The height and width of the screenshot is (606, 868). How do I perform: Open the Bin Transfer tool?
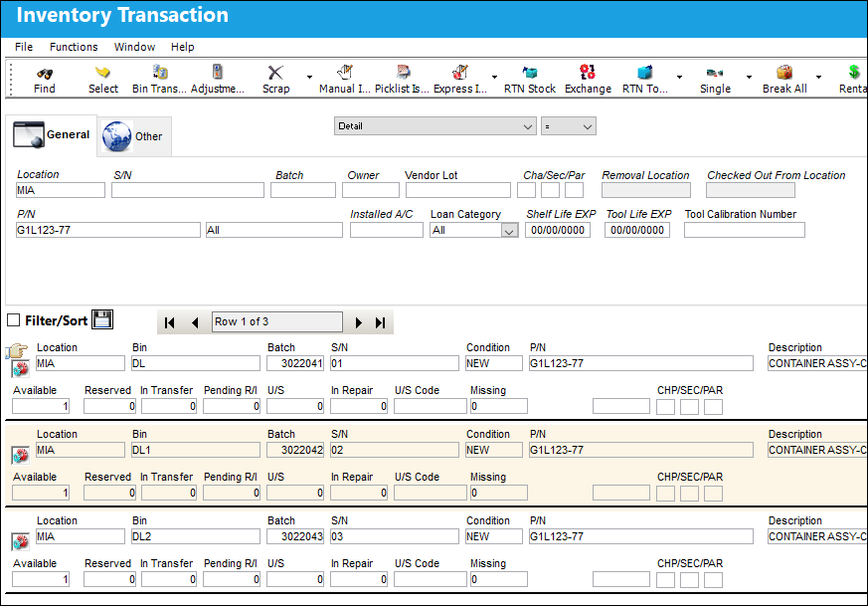(159, 80)
